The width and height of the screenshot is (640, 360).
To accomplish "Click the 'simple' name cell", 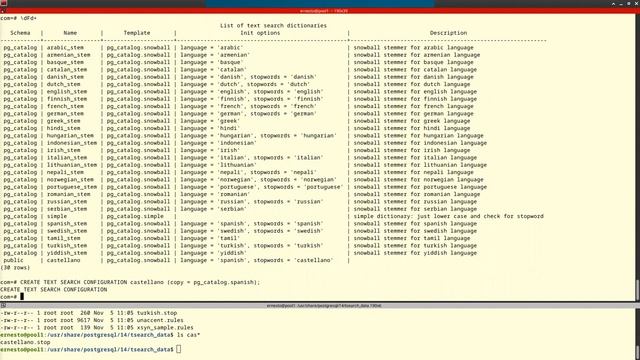I will tap(57, 216).
